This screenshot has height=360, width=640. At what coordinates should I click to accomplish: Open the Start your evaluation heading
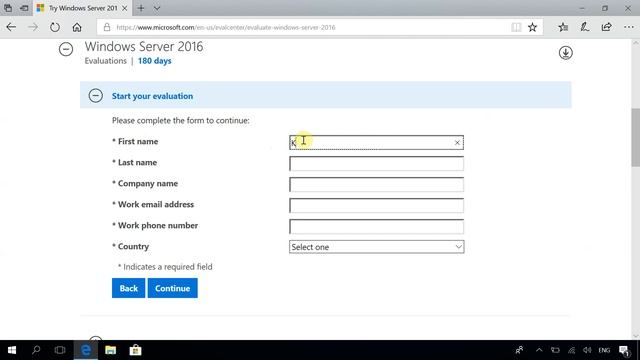coord(152,96)
